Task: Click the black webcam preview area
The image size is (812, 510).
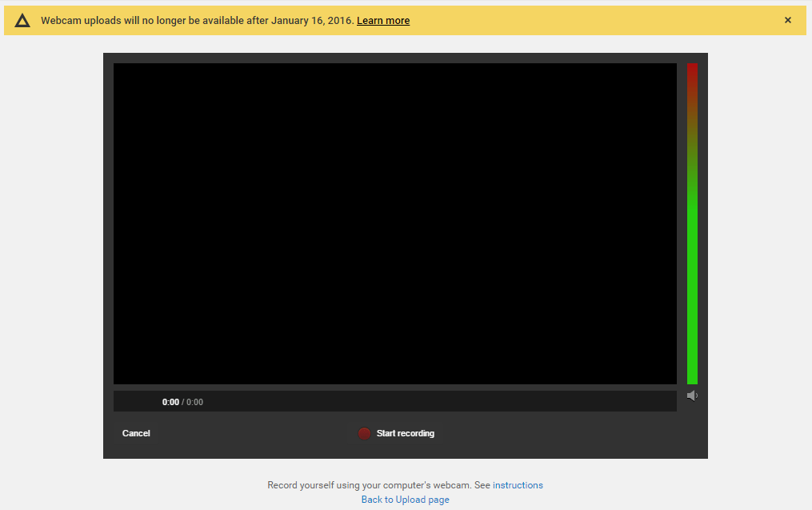Action: click(x=394, y=223)
